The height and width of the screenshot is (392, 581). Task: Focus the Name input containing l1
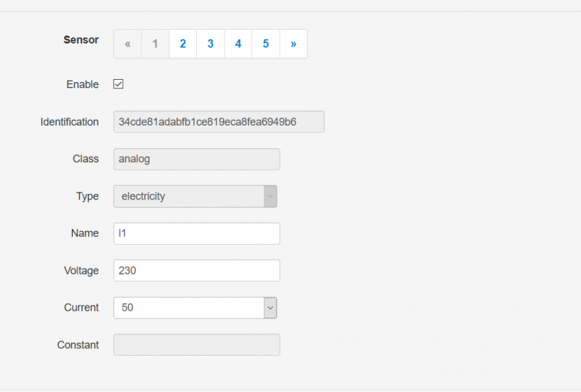coord(197,234)
